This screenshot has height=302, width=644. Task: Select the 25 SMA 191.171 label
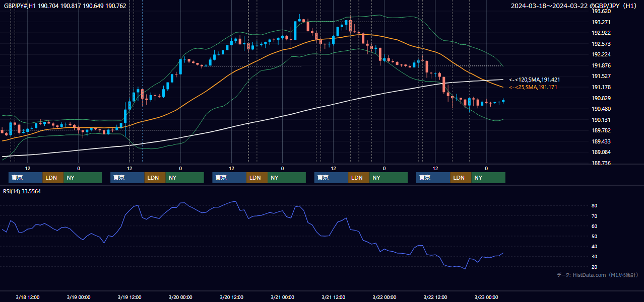click(533, 88)
